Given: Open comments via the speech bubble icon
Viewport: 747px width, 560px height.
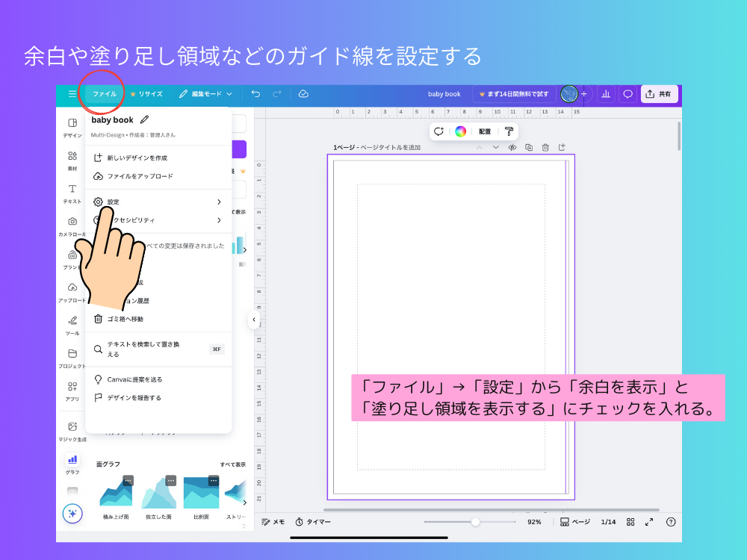Looking at the screenshot, I should [627, 93].
